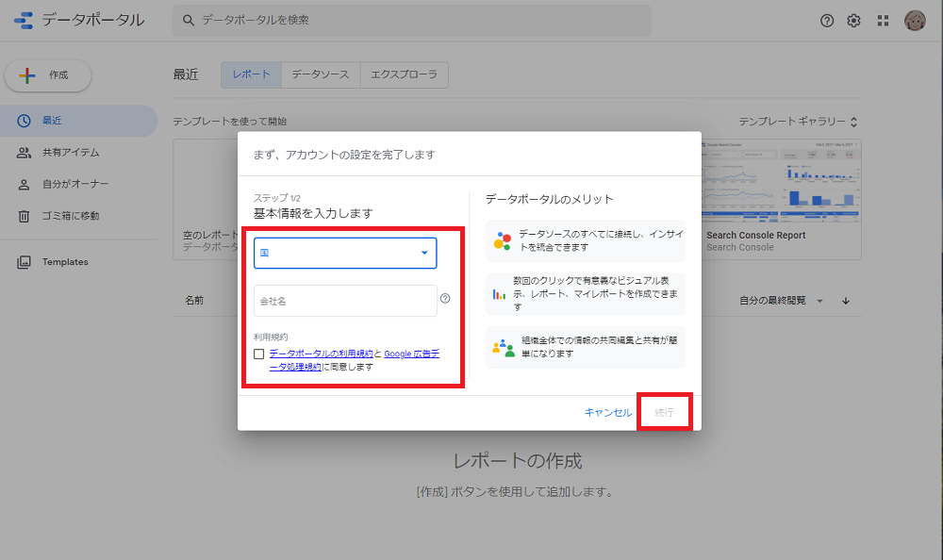Viewport: 943px width, 560px height.
Task: Switch to the データソース tab
Action: point(320,74)
